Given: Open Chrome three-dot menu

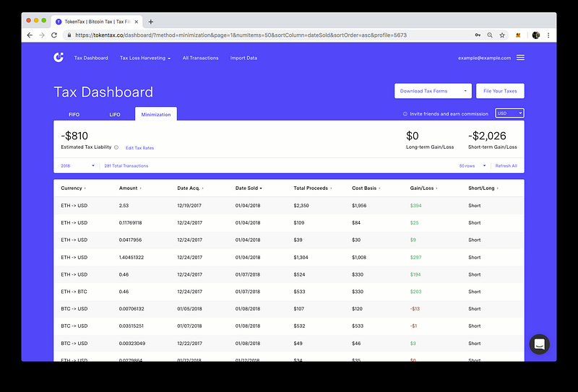Looking at the screenshot, I should [548, 35].
